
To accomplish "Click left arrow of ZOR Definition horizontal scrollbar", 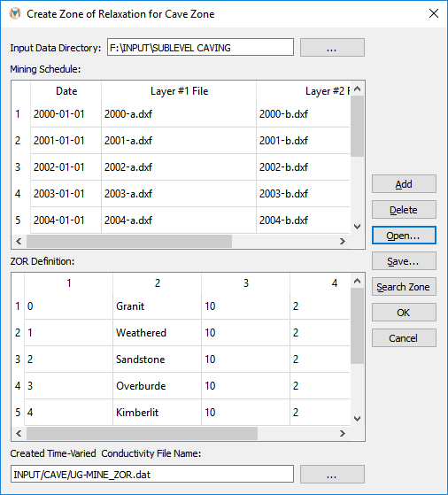I will click(19, 433).
